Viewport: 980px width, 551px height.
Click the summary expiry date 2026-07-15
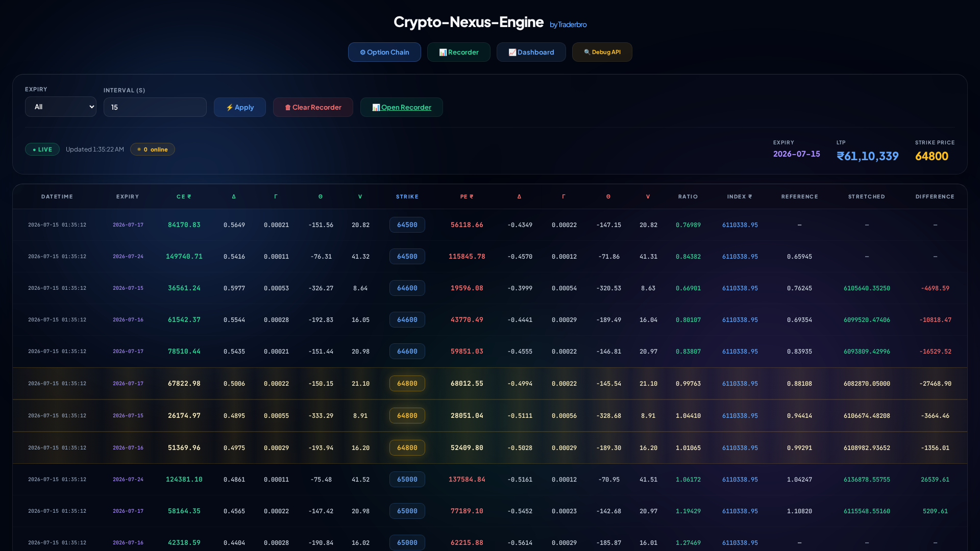tap(796, 154)
